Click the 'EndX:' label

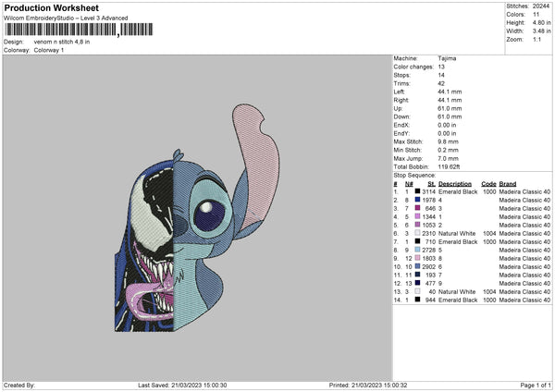coord(401,125)
